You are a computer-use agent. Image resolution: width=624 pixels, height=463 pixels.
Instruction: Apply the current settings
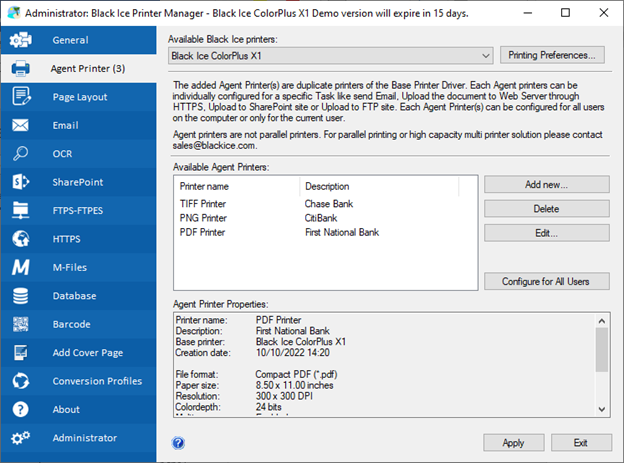click(513, 443)
